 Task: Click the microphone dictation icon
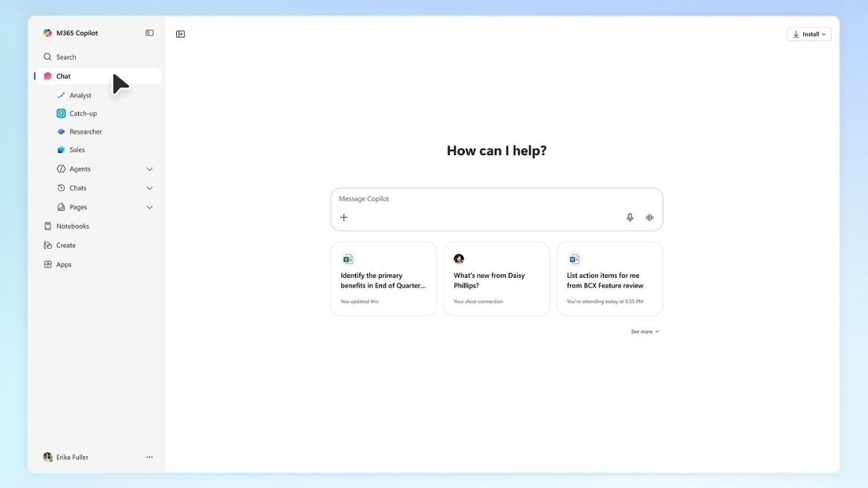click(629, 218)
